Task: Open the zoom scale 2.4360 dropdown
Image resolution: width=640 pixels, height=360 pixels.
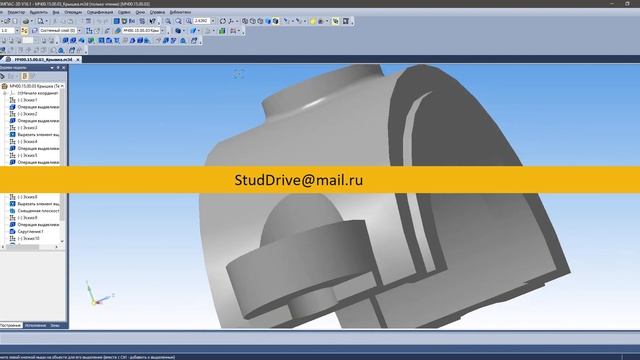Action: click(x=213, y=21)
